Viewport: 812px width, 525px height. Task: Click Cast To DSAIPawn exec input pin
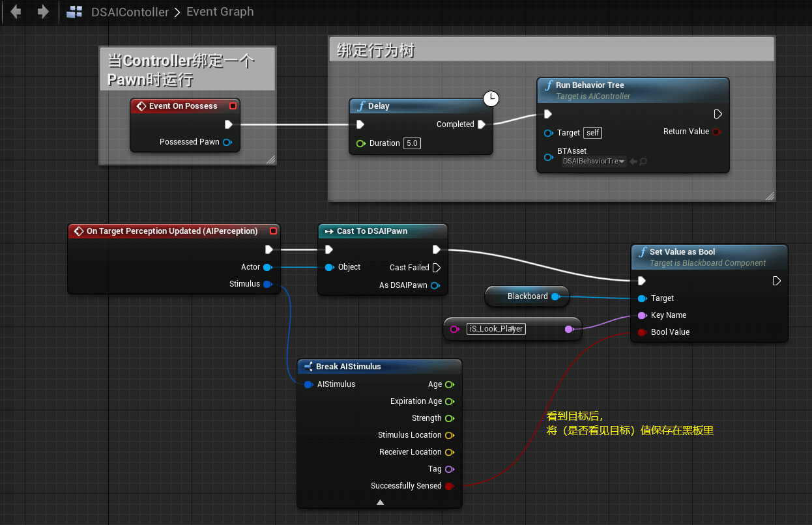pos(329,249)
